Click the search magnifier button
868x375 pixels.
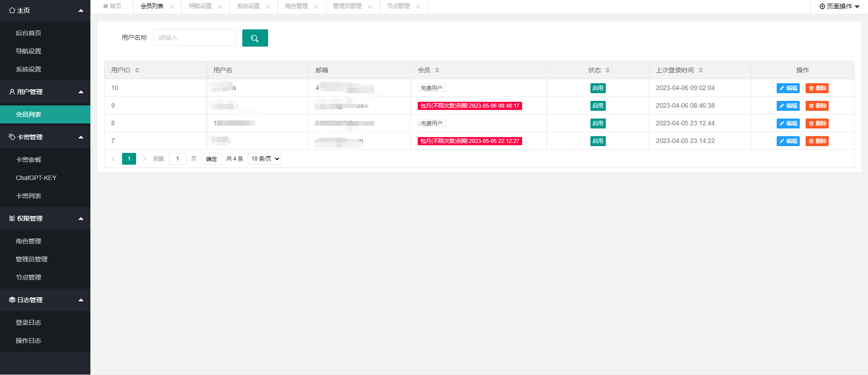255,38
